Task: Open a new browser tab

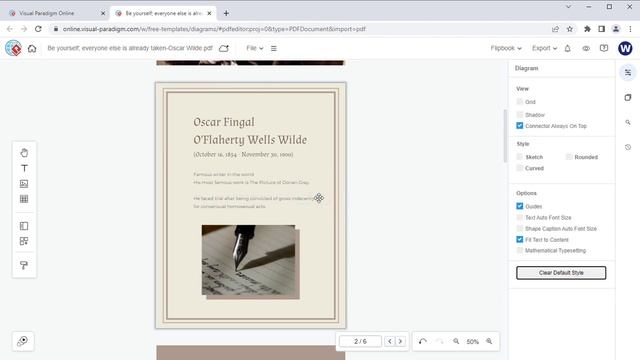Action: pos(226,13)
